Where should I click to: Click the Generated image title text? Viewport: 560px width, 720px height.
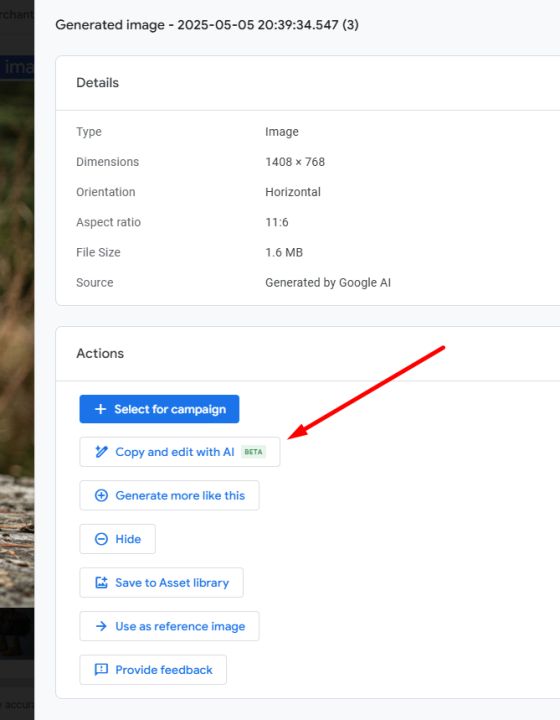(x=207, y=25)
